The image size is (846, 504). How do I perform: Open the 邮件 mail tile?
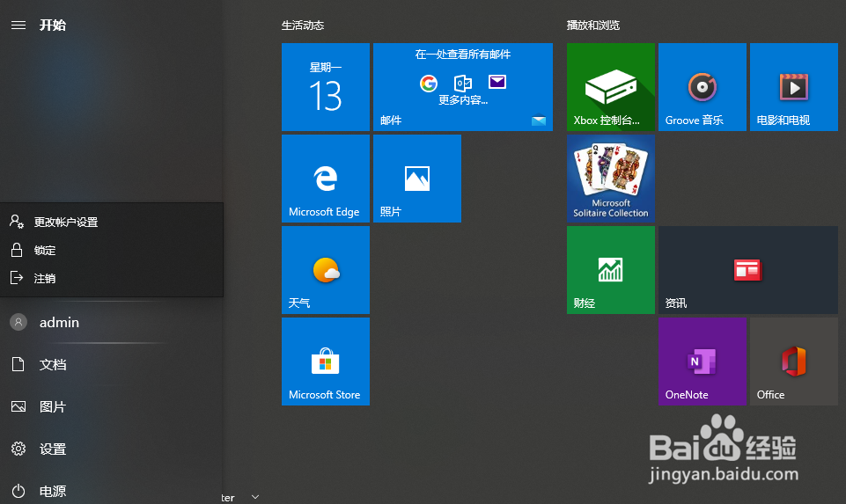coord(463,87)
